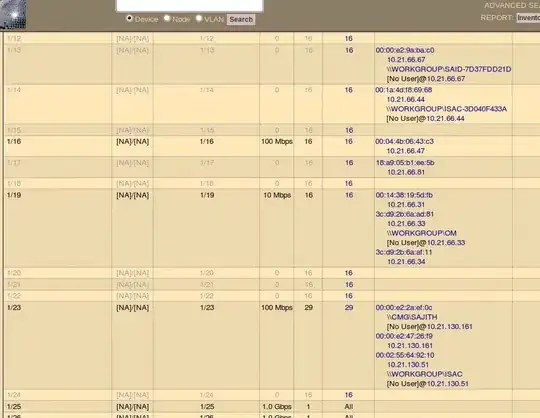Open IP 10.21.66.33 link
The height and width of the screenshot is (418, 540).
(x=406, y=224)
